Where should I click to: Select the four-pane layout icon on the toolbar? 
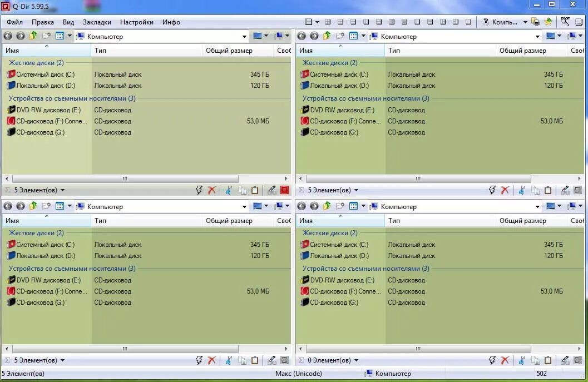pos(309,22)
